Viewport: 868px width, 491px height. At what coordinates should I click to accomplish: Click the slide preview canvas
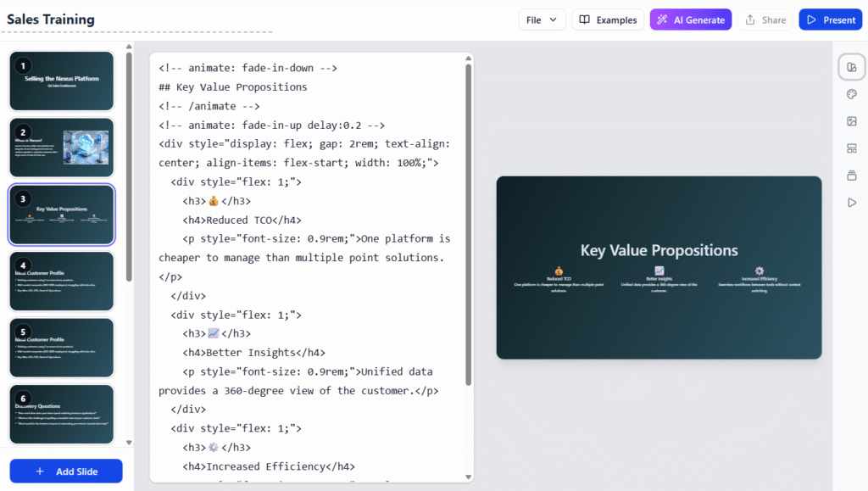[659, 267]
